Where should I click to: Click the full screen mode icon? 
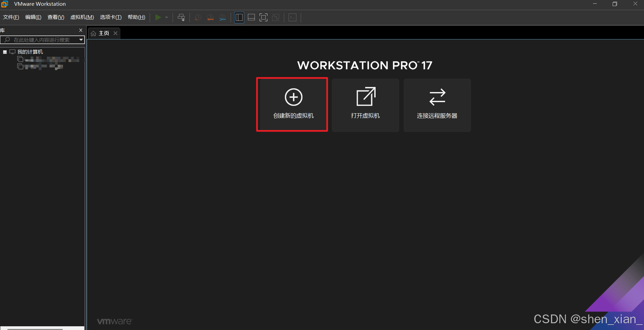tap(263, 18)
